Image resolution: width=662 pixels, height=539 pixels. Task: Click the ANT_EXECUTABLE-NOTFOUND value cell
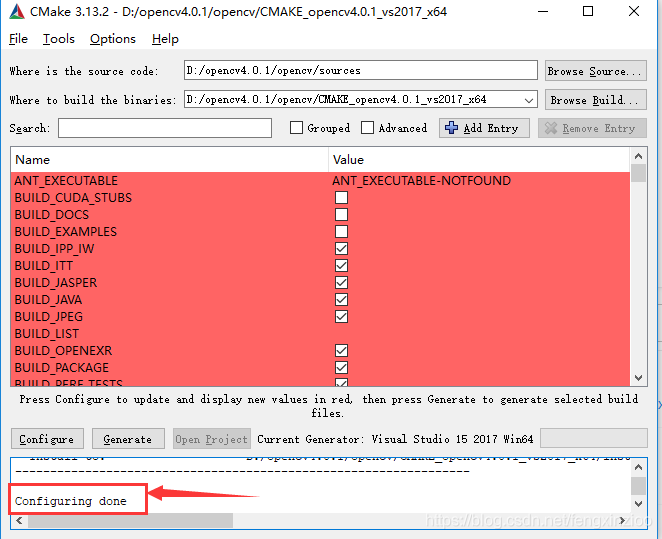[421, 181]
